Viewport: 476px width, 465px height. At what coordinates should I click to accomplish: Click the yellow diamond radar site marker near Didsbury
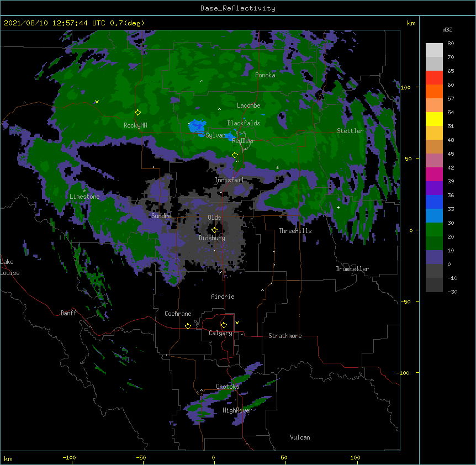[214, 230]
